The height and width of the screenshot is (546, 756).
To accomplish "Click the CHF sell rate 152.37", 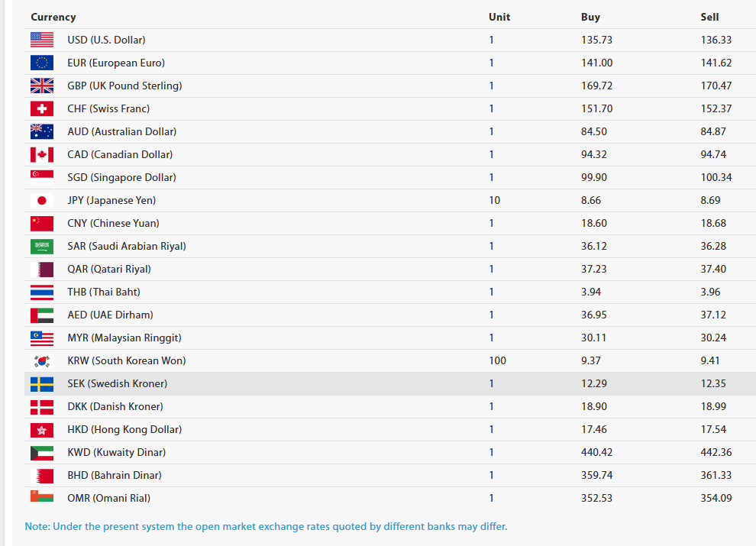I will point(716,108).
